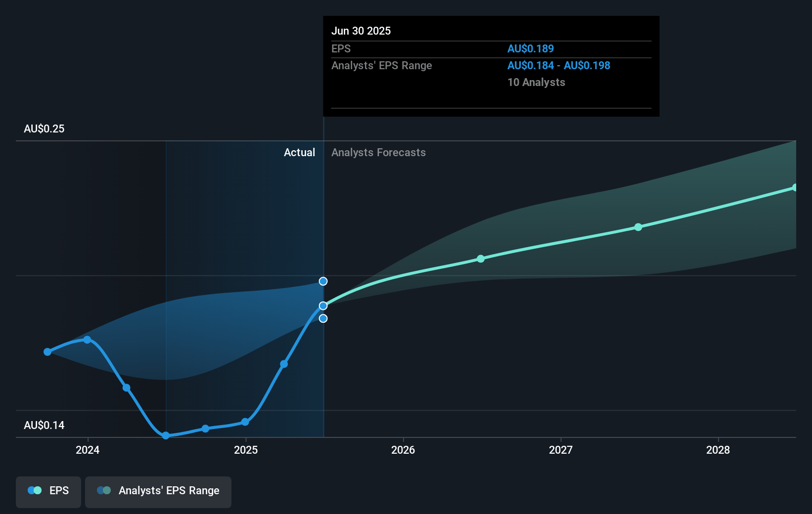
Task: Click the EPS point just before 2025
Action: [x=205, y=428]
